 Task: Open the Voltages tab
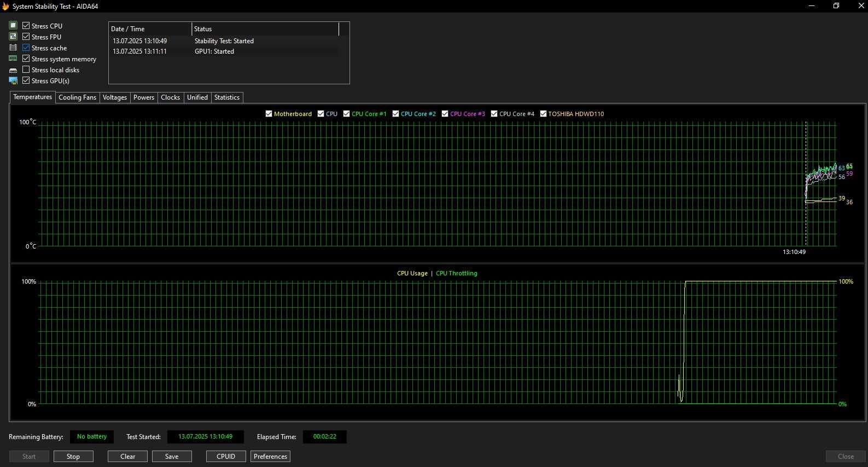(x=115, y=97)
